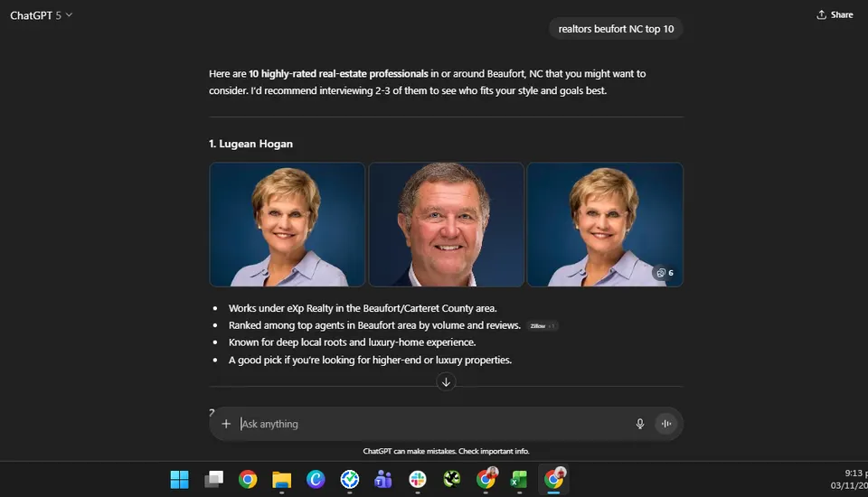Screen dimensions: 868x497
Task: Select the user message 'realtors beufort NC top 10'
Action: point(616,29)
